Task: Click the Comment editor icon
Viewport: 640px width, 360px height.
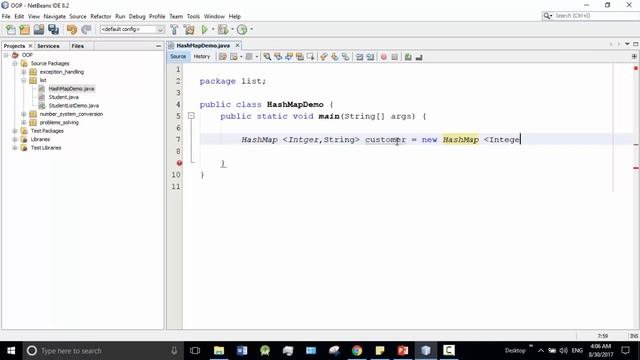Action: pyautogui.click(x=408, y=57)
